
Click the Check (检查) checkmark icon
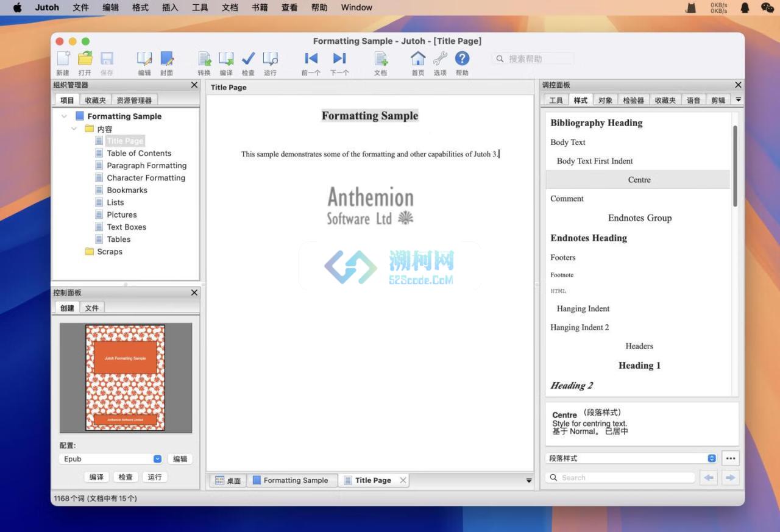(x=248, y=59)
